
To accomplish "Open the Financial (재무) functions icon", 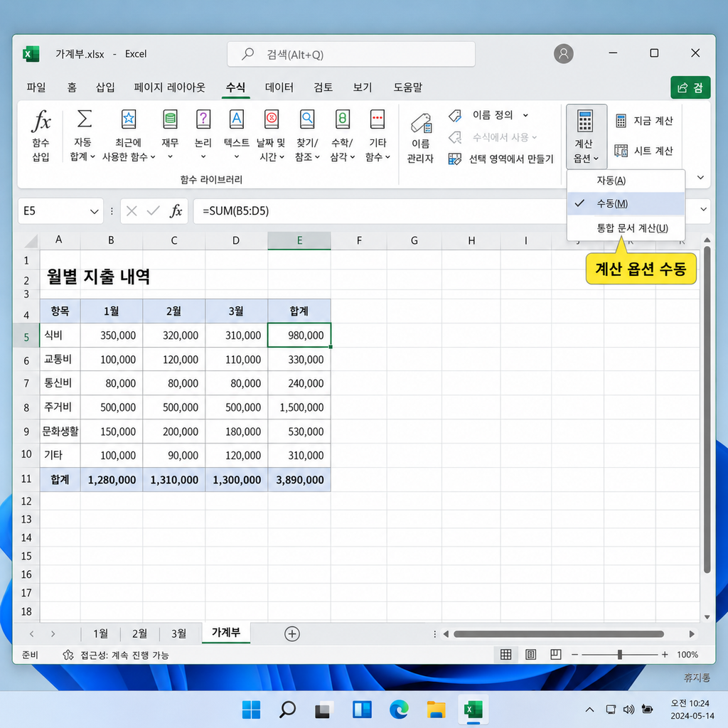I will click(x=170, y=119).
